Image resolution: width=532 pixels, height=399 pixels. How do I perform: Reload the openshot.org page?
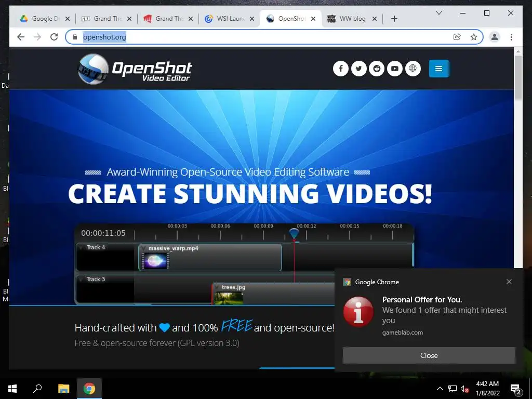54,37
